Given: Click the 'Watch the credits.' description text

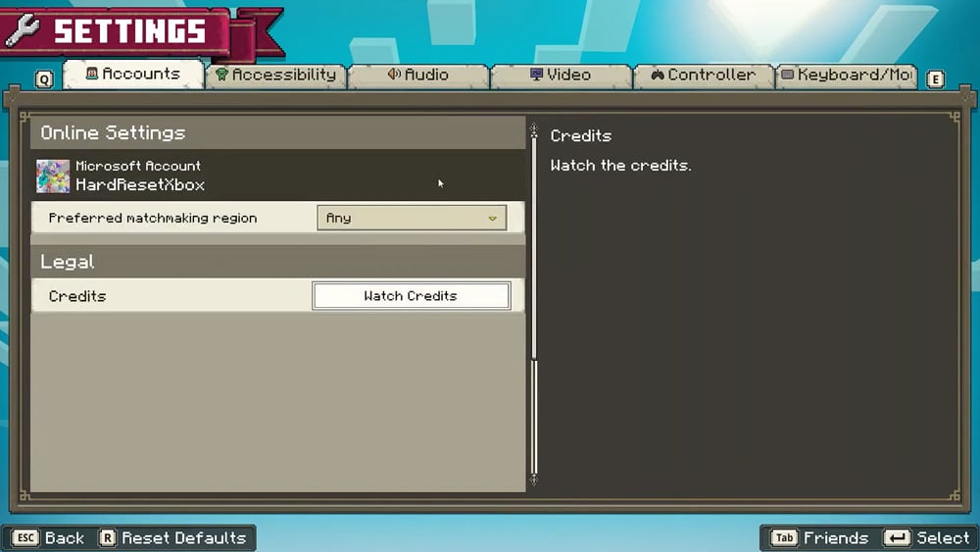Looking at the screenshot, I should pos(620,166).
